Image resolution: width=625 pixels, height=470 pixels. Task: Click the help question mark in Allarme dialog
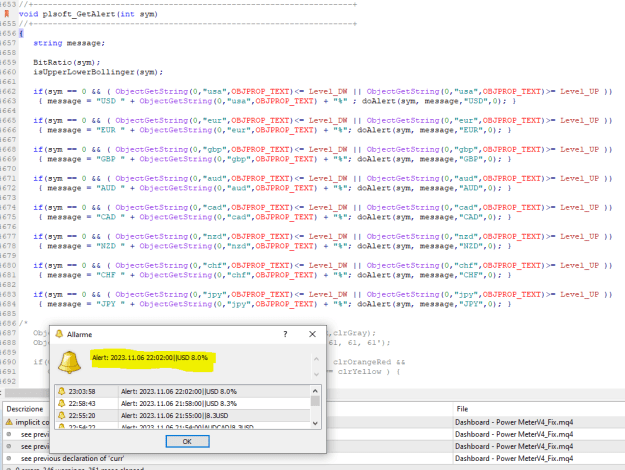(x=285, y=334)
